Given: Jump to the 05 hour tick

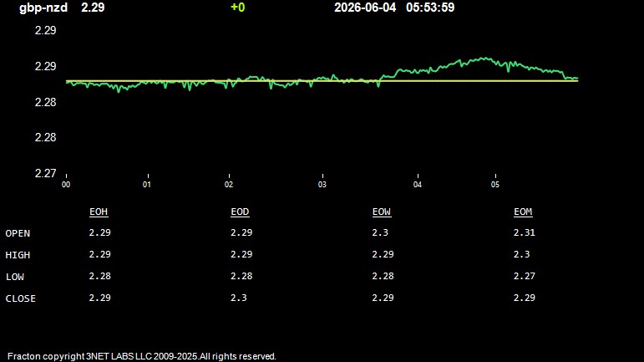Looking at the screenshot, I should [x=495, y=185].
